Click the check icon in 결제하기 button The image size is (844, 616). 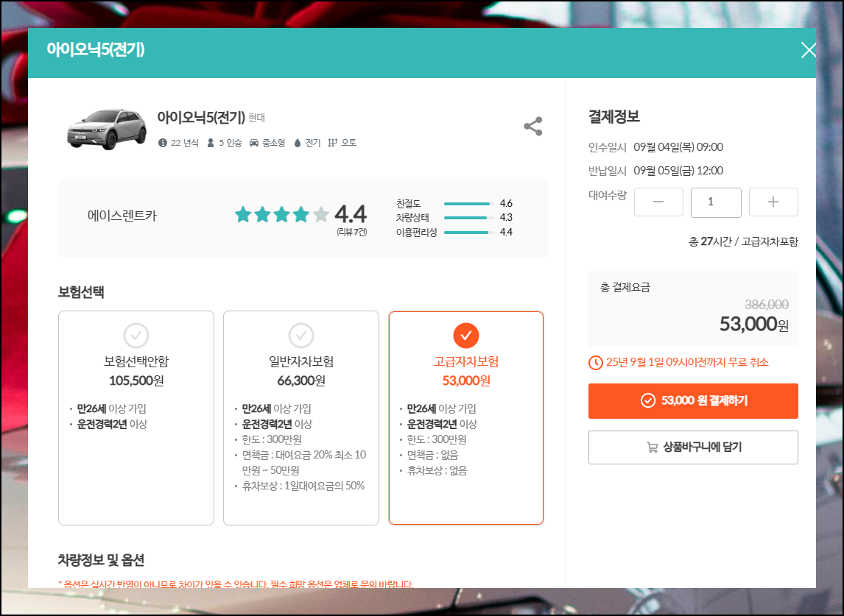tap(647, 401)
